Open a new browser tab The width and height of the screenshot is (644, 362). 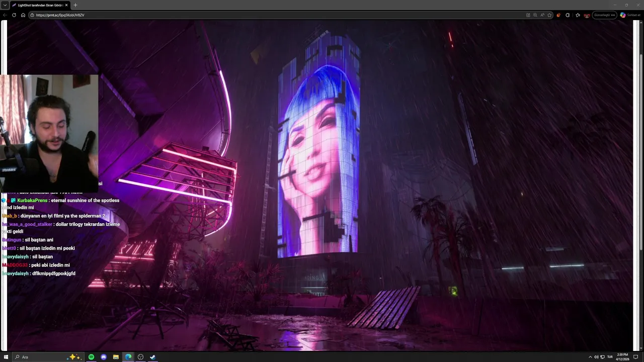[75, 5]
